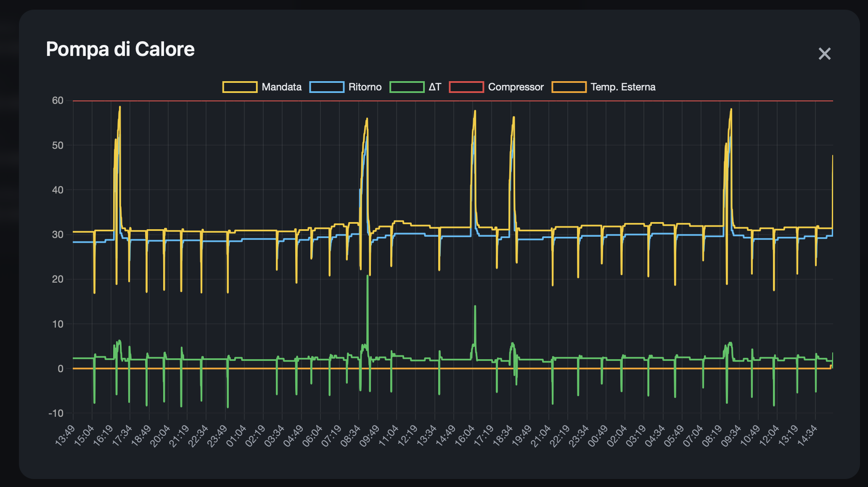Hide the Ritorno series via its label
Screen dimensions: 868x487
[365, 87]
